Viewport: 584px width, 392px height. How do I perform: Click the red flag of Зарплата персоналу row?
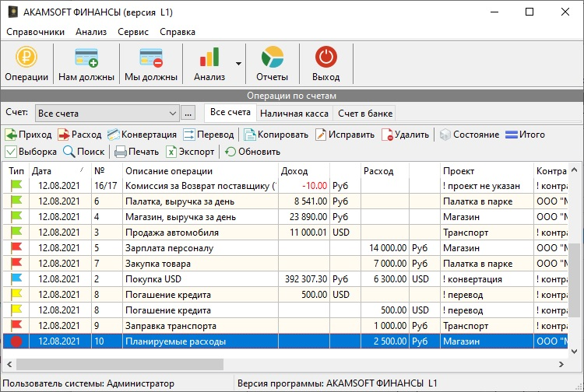(x=16, y=247)
